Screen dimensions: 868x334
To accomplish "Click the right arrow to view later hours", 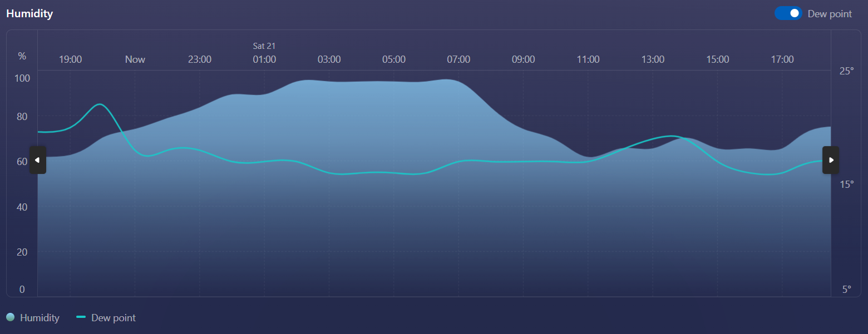I will pyautogui.click(x=831, y=160).
